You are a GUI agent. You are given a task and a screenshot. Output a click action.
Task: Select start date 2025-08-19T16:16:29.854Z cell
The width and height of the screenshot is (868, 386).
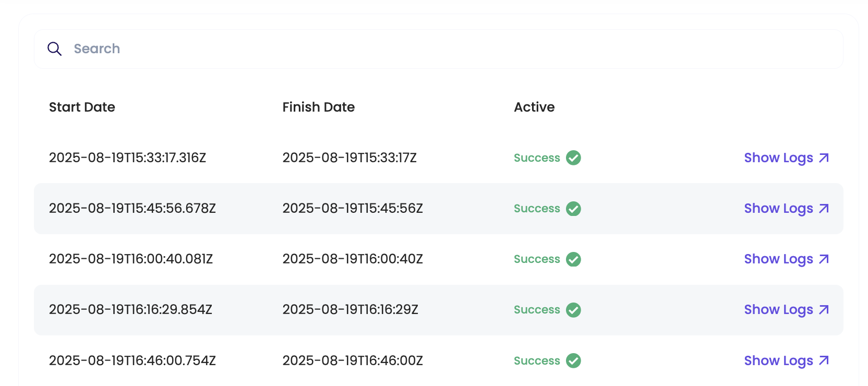(130, 310)
